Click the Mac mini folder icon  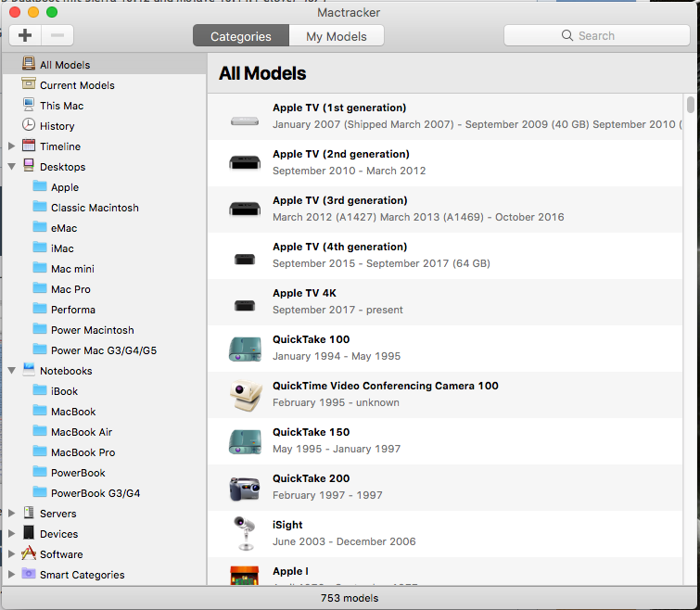[x=40, y=268]
